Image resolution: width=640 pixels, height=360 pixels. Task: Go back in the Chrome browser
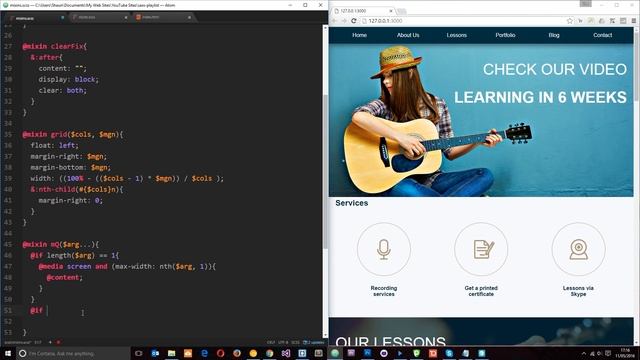coord(334,21)
